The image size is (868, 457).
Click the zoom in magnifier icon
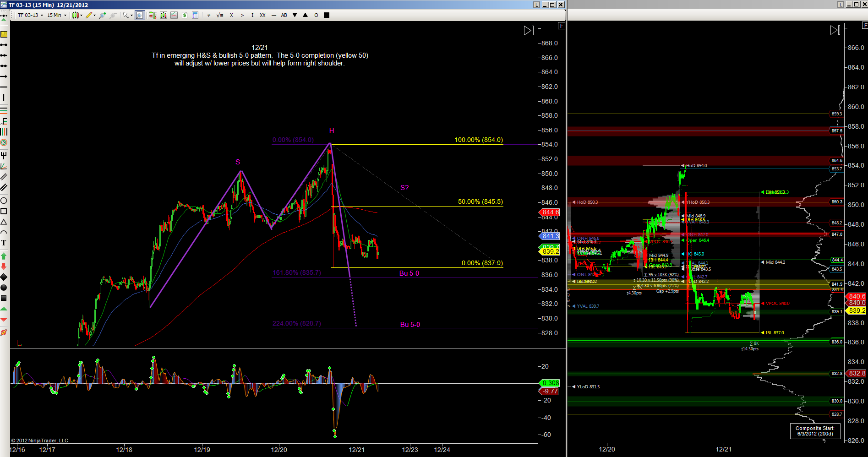103,15
